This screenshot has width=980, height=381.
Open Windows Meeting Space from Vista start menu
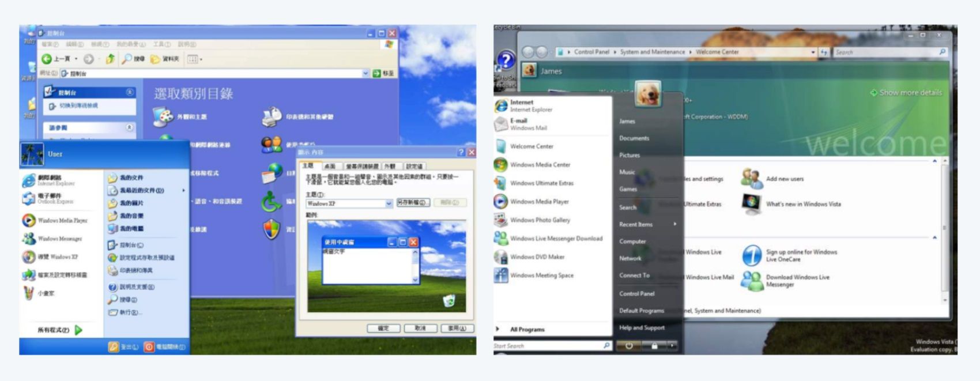pos(534,276)
